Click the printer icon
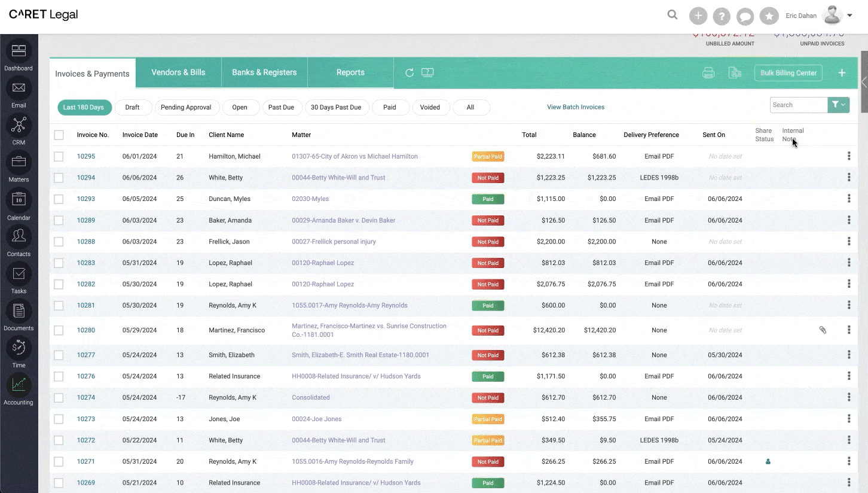The image size is (868, 493). point(708,73)
